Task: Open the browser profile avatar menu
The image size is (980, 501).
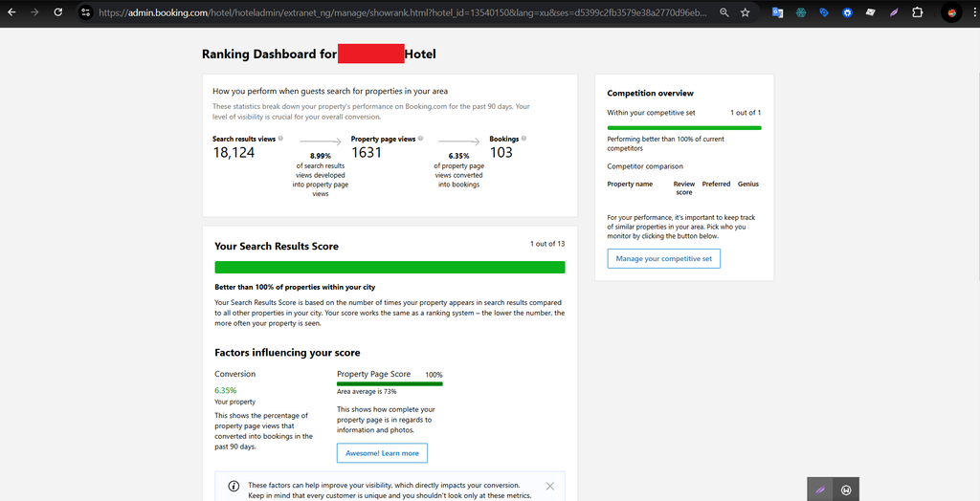Action: point(951,12)
